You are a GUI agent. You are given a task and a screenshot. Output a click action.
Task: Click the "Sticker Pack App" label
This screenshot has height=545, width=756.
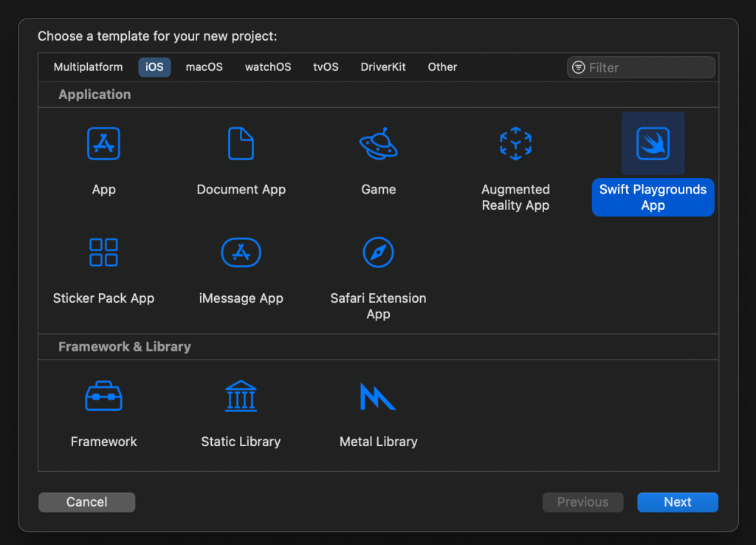coord(103,298)
